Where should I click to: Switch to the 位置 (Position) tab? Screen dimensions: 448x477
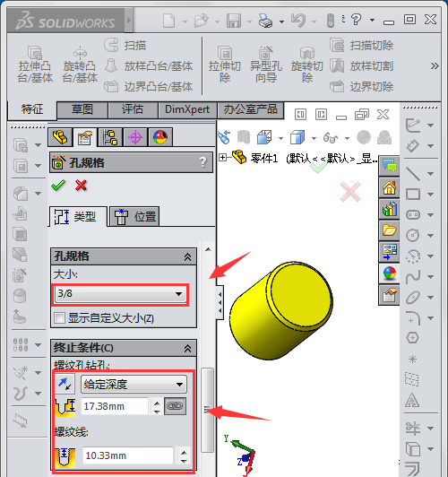(x=134, y=217)
